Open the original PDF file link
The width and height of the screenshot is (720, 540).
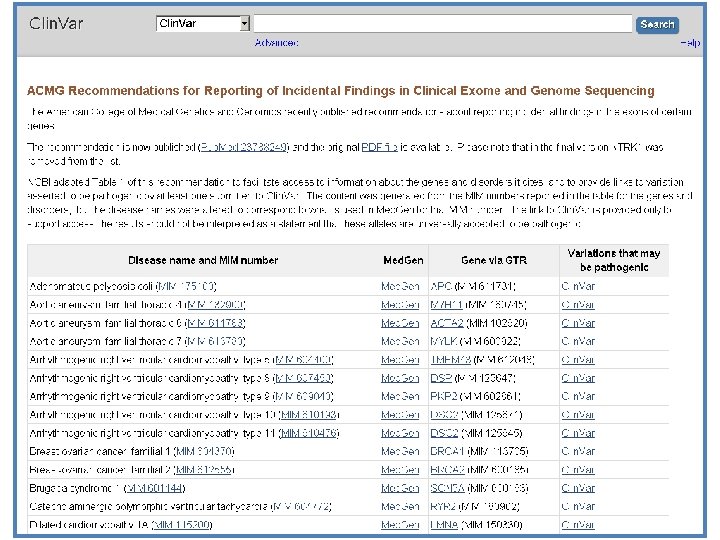click(379, 147)
